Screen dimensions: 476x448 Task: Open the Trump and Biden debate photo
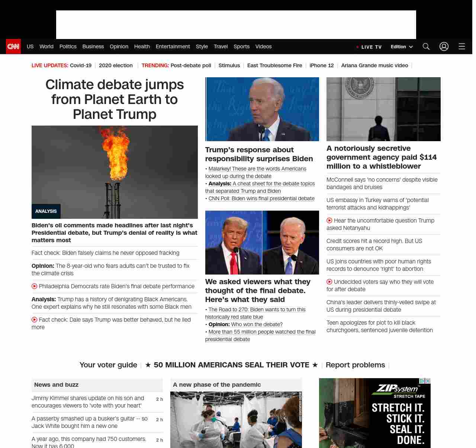tap(262, 243)
